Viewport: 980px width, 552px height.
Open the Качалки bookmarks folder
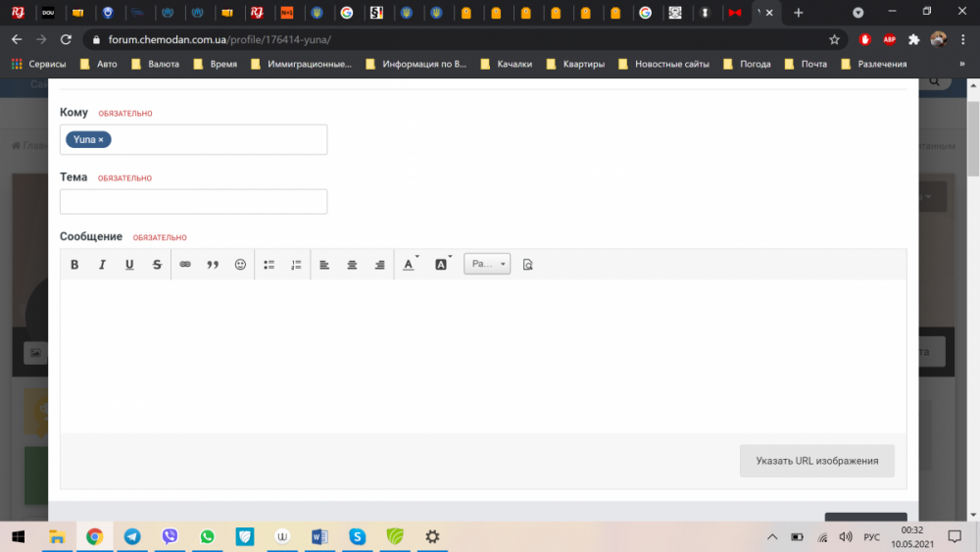click(x=505, y=64)
